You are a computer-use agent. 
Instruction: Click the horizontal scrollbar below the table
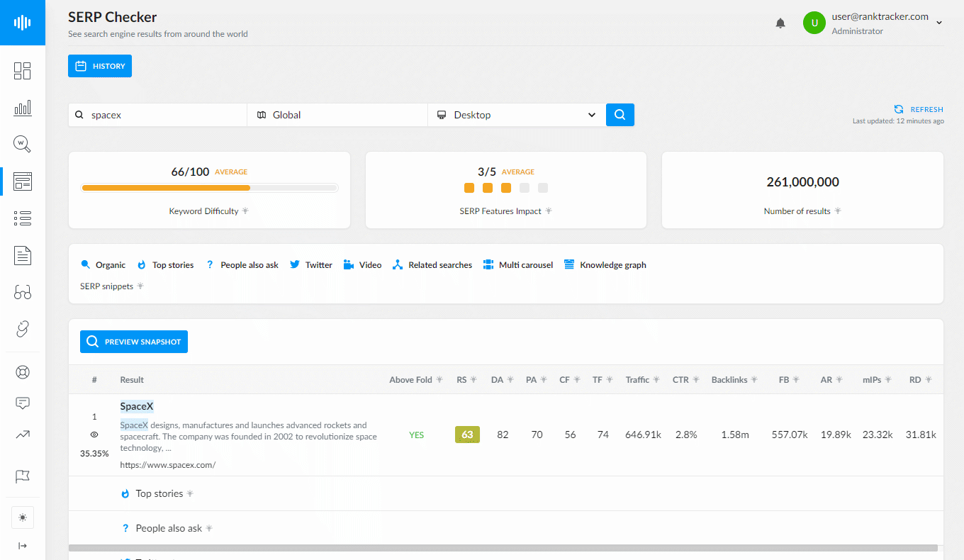503,548
